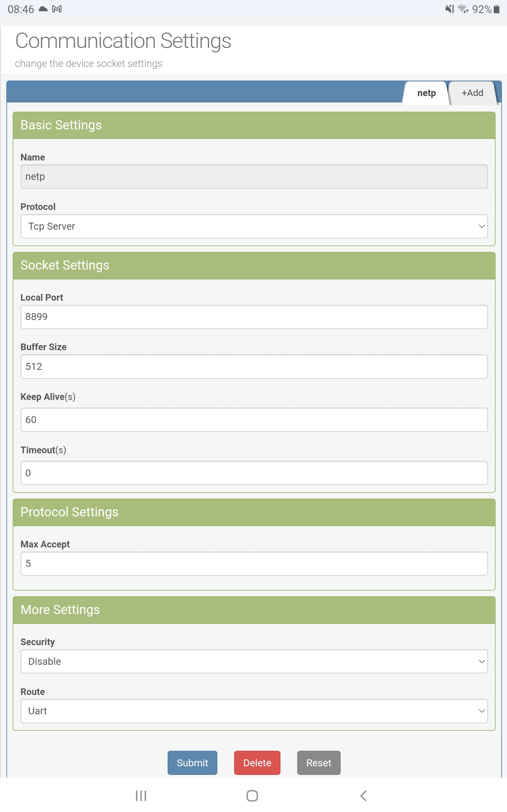Image resolution: width=507 pixels, height=812 pixels.
Task: Open the Protocol dropdown showing Tcp Server
Action: pos(254,226)
